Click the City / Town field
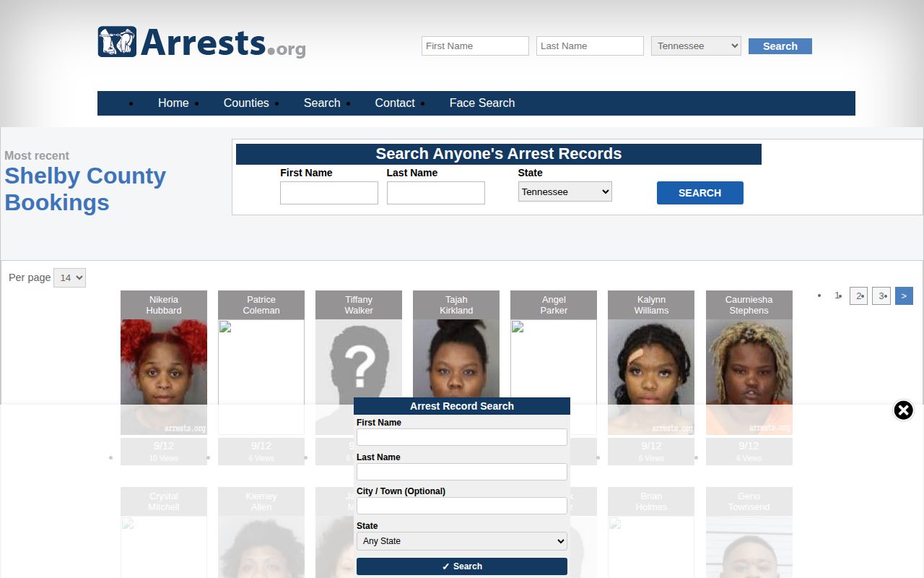924x578 pixels. point(462,506)
